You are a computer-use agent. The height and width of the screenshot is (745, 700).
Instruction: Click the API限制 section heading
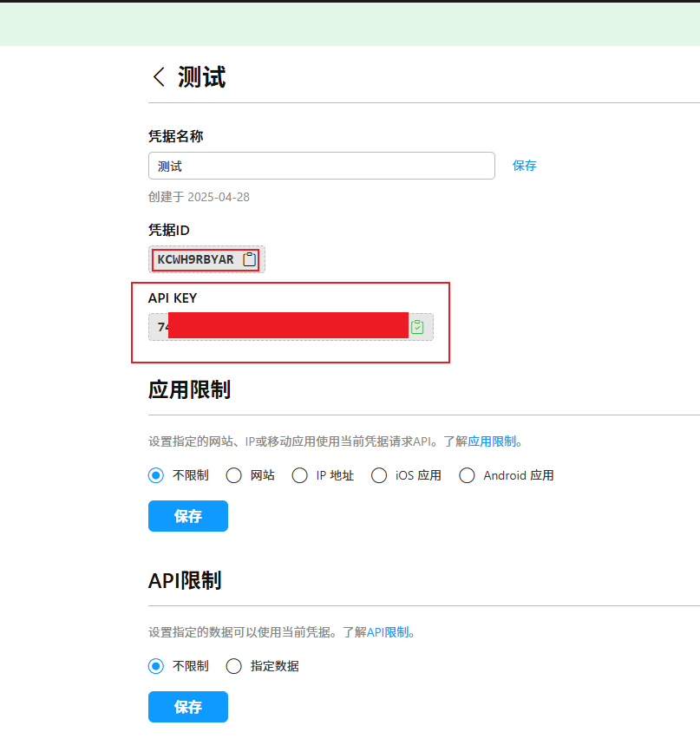[185, 580]
